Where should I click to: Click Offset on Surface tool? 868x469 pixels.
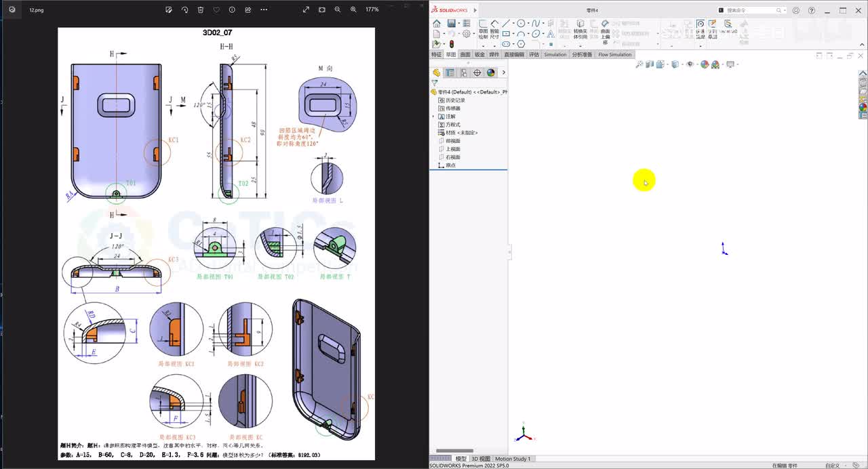coord(605,31)
